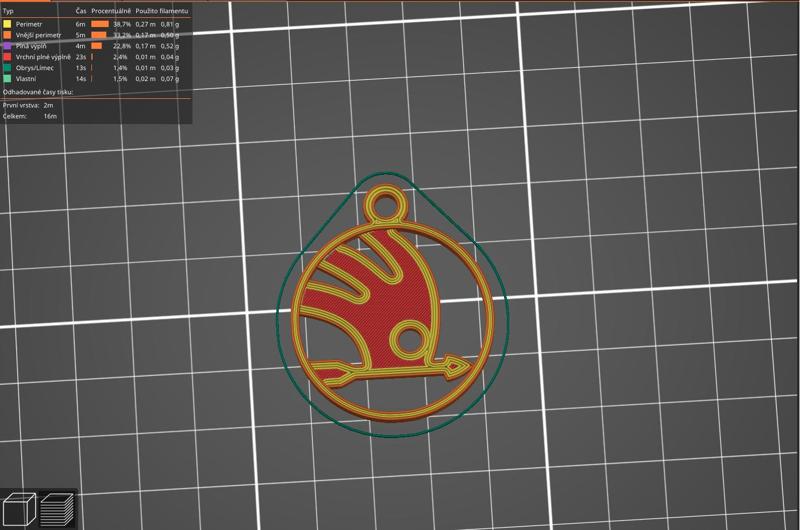Click the 38,7% percentage value

click(122, 24)
